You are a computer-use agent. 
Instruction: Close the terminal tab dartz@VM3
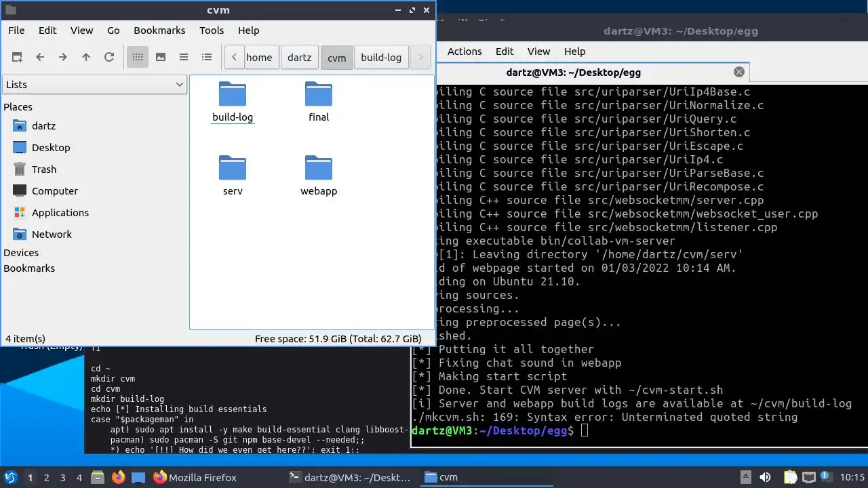739,72
